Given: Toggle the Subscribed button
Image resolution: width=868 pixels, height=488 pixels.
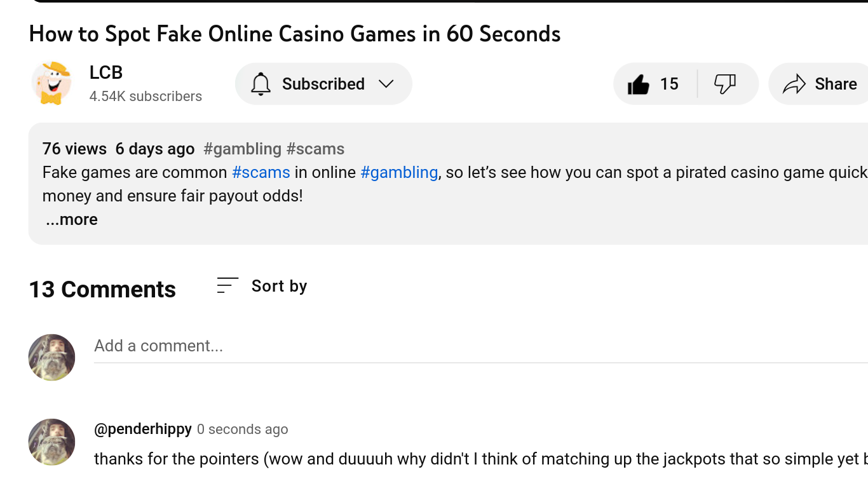Looking at the screenshot, I should tap(323, 84).
